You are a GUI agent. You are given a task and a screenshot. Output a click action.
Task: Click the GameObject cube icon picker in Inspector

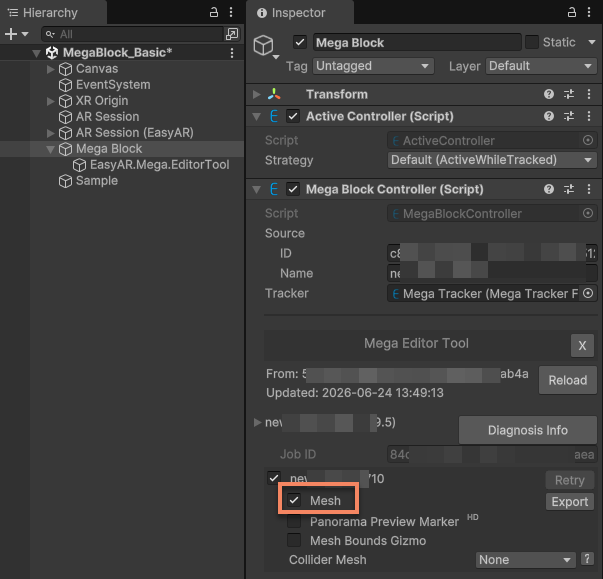coord(265,47)
